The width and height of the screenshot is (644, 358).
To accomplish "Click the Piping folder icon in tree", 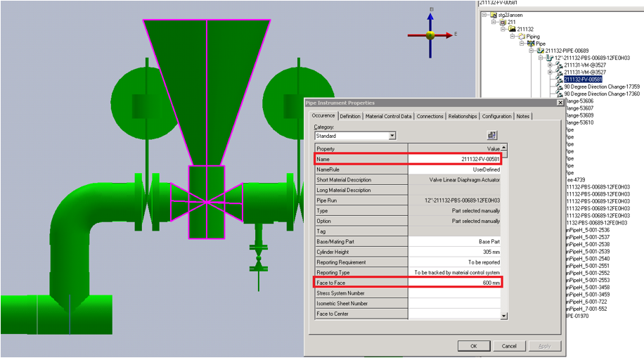I will 521,36.
